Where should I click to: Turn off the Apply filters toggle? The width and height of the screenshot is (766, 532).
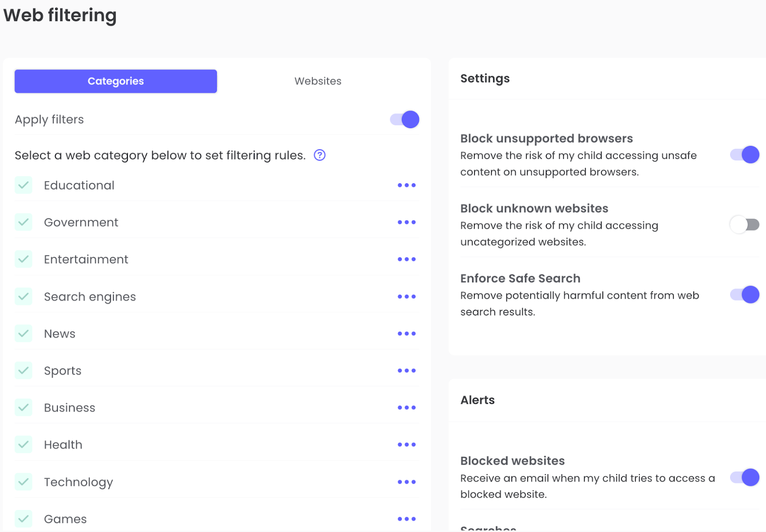click(x=405, y=119)
